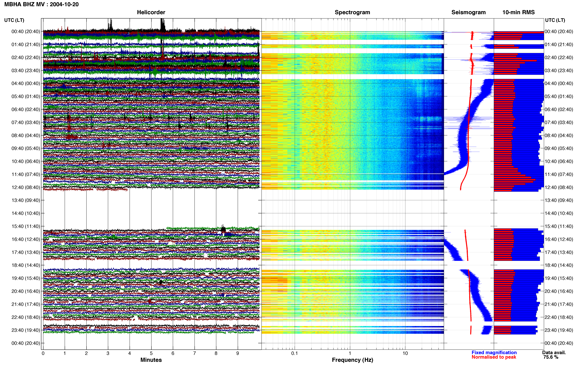
Task: Click the 11:40 (07:40) label on left axis
Action: [26, 174]
